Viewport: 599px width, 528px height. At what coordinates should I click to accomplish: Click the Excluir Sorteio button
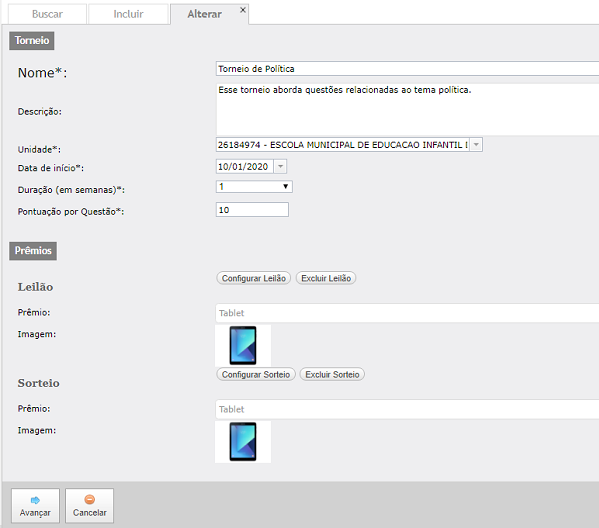point(332,374)
